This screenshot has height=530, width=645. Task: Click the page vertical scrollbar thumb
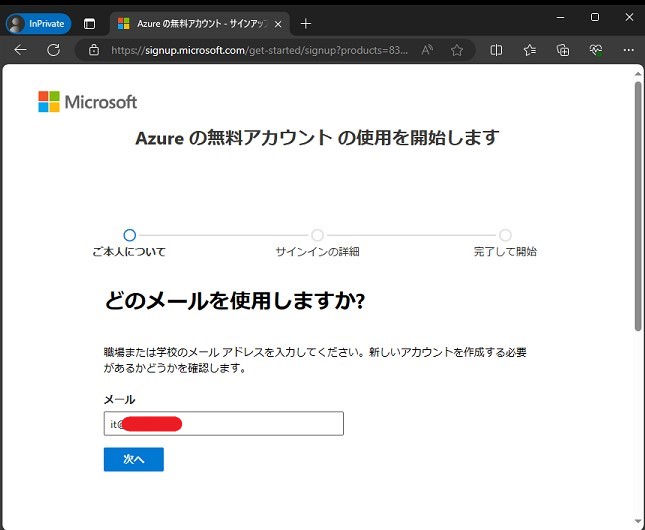[x=638, y=206]
